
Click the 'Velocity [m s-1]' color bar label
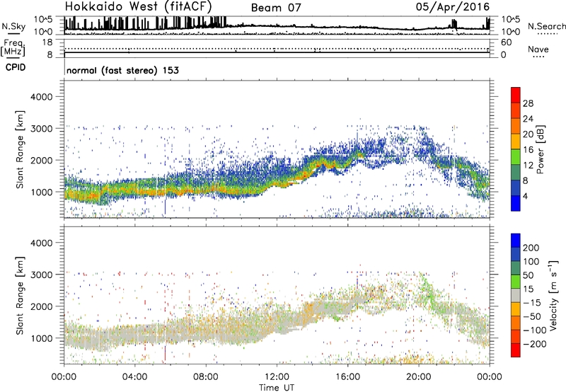click(553, 295)
